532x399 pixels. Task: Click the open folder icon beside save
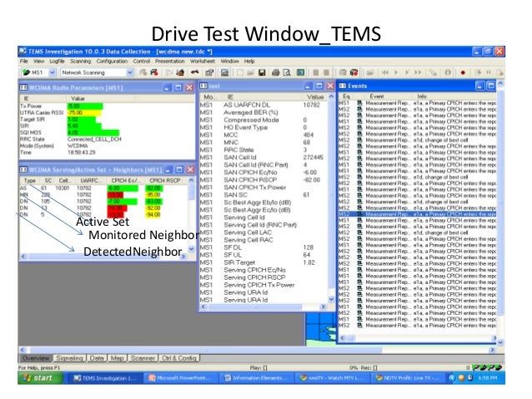click(x=250, y=72)
